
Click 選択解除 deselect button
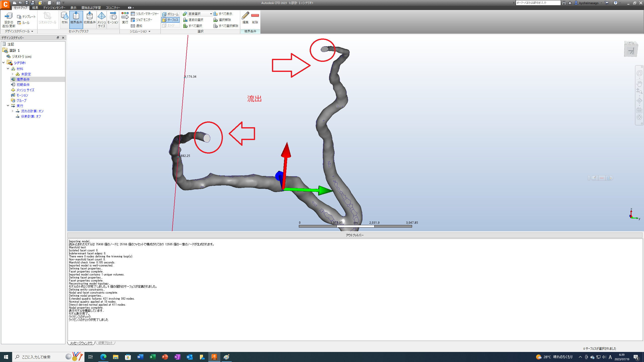222,20
